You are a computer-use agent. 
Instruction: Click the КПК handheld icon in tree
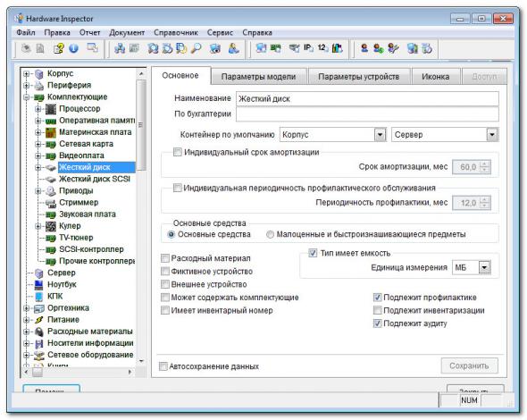pyautogui.click(x=39, y=297)
